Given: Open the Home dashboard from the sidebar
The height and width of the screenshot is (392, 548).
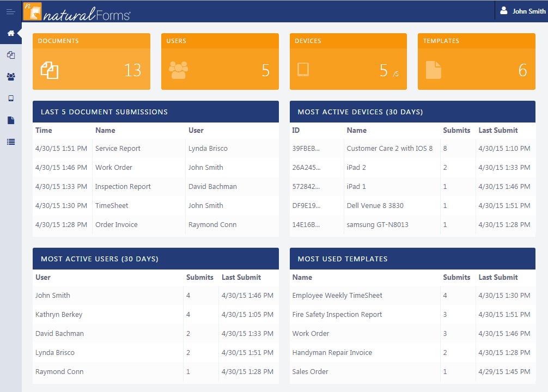Looking at the screenshot, I should [x=10, y=33].
